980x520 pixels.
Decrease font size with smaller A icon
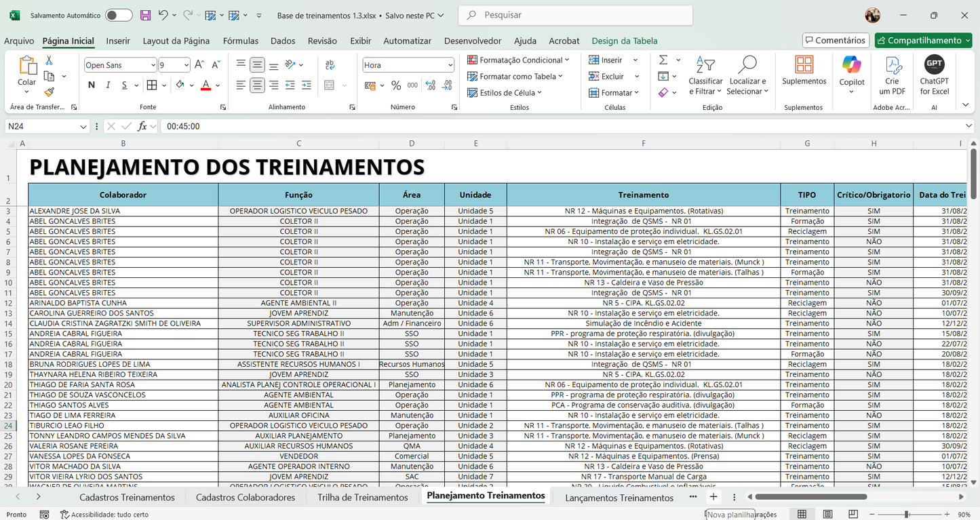click(216, 65)
